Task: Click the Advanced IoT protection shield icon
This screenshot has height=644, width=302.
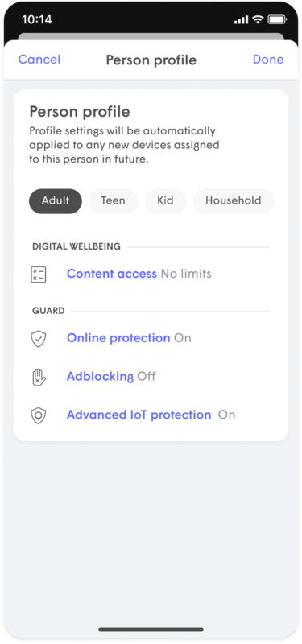Action: [39, 415]
